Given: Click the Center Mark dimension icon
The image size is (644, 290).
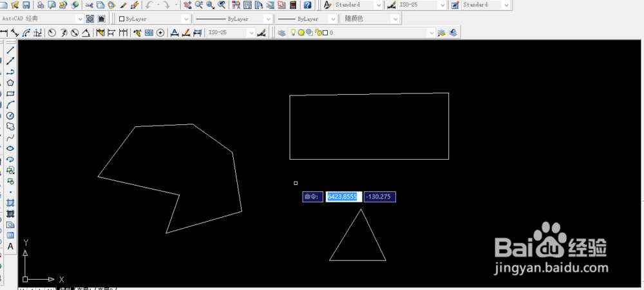Looking at the screenshot, I should (160, 32).
